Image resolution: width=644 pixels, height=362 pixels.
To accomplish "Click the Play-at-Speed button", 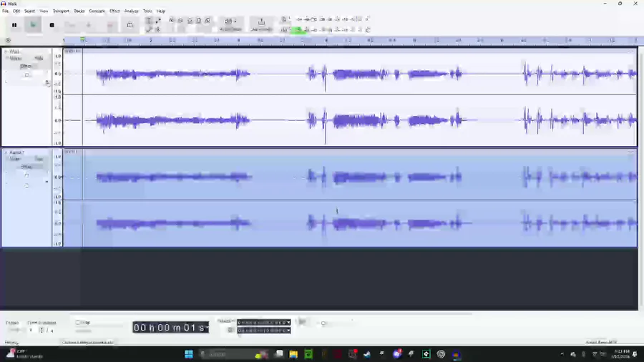I will tap(302, 322).
